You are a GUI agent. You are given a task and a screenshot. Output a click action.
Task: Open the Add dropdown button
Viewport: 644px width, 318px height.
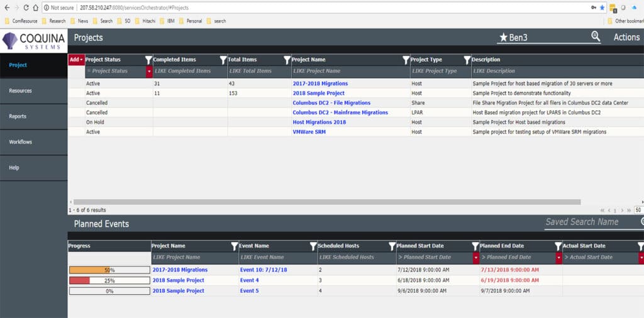(x=76, y=60)
